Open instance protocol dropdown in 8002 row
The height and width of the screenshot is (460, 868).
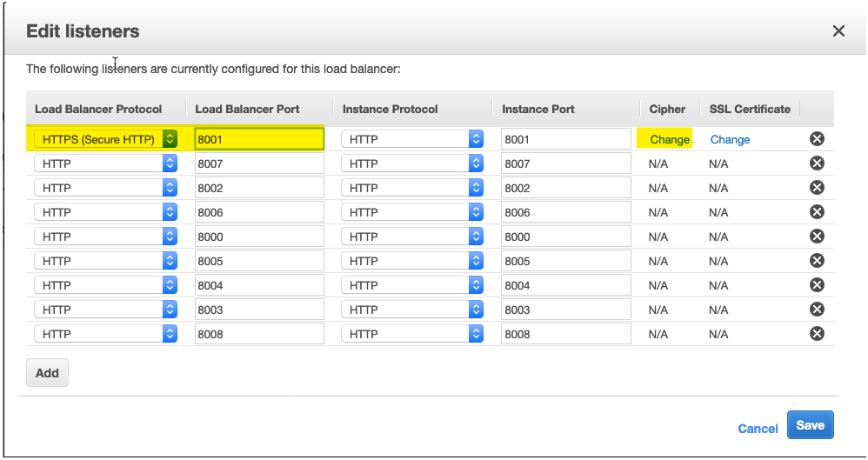click(x=412, y=188)
